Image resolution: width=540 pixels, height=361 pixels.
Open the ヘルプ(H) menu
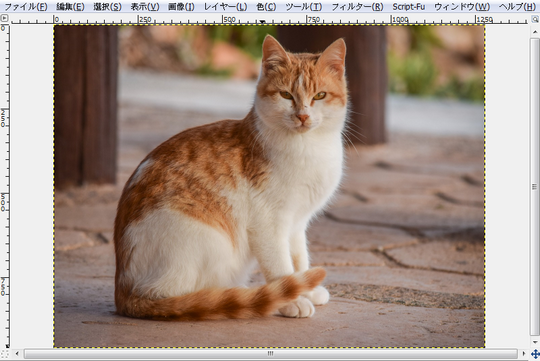[x=517, y=6]
